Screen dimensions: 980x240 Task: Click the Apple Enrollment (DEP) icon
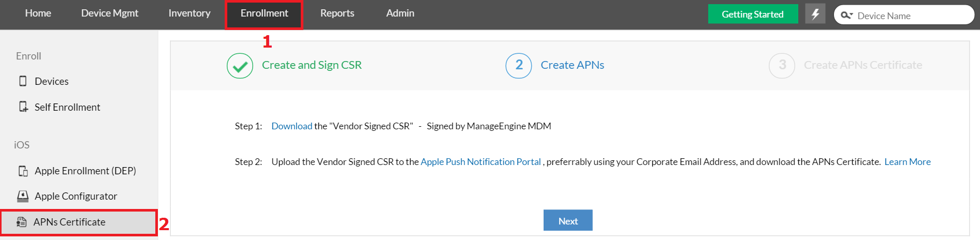tap(23, 171)
